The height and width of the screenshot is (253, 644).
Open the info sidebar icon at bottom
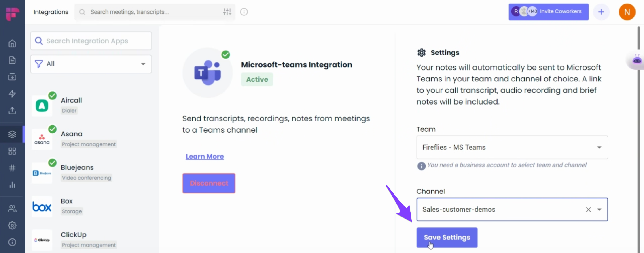tap(12, 242)
